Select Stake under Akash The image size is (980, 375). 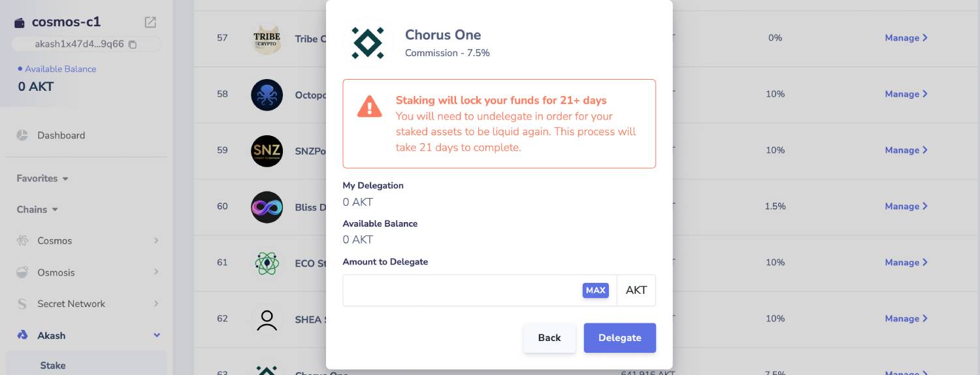pos(53,365)
